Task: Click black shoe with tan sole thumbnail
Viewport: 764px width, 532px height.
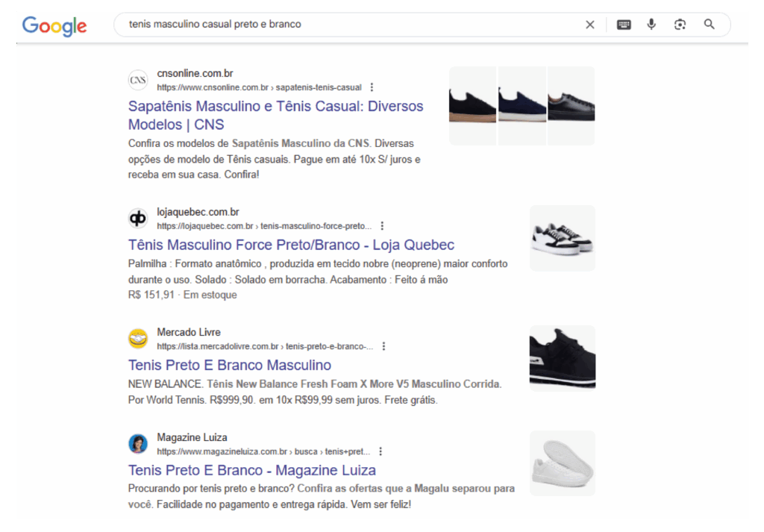Action: click(472, 106)
